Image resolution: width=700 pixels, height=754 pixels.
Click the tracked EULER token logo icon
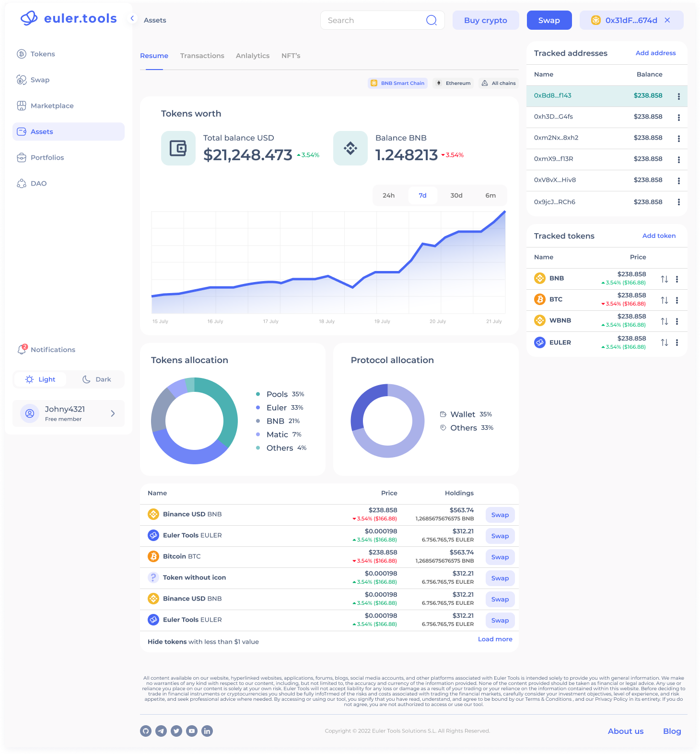pyautogui.click(x=540, y=342)
